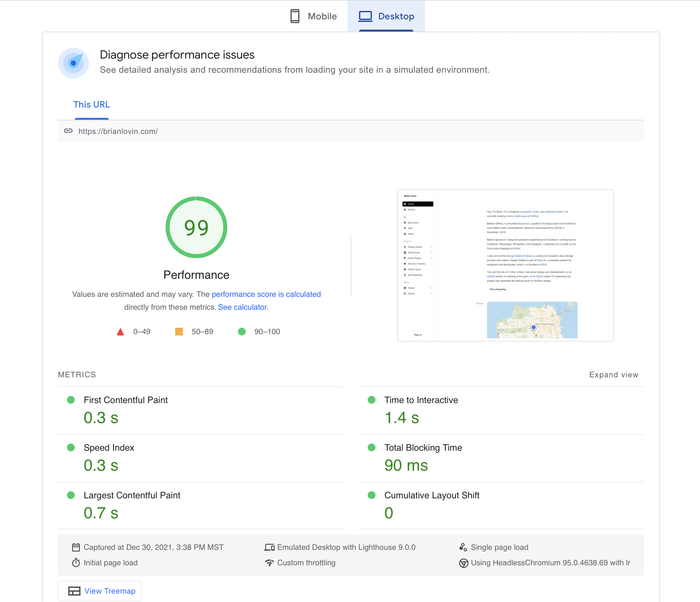
Task: Open the See calculator link
Action: click(x=243, y=307)
